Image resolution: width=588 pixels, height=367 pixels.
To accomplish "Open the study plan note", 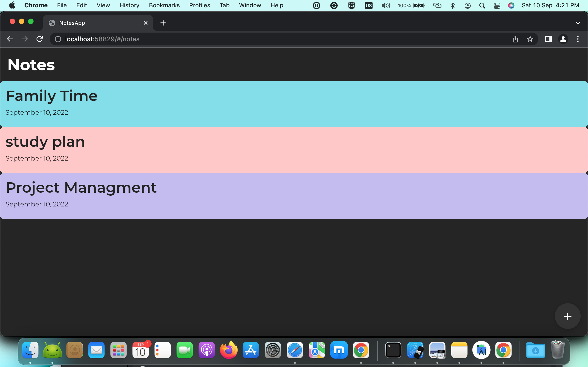I will point(294,150).
